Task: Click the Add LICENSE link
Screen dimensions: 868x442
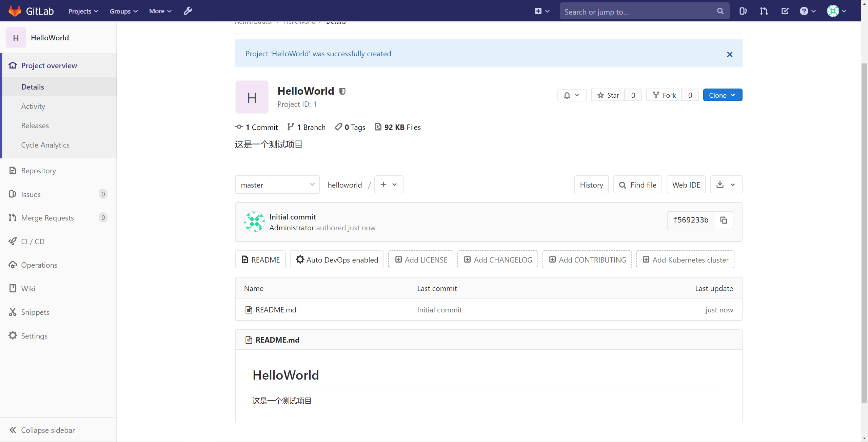Action: (x=421, y=260)
